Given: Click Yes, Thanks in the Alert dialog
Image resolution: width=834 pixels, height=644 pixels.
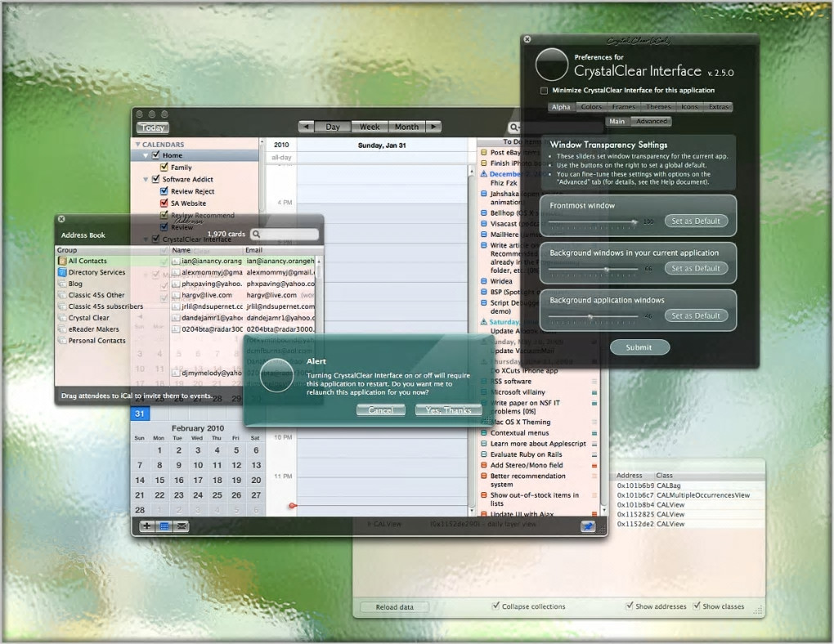Looking at the screenshot, I should click(448, 410).
